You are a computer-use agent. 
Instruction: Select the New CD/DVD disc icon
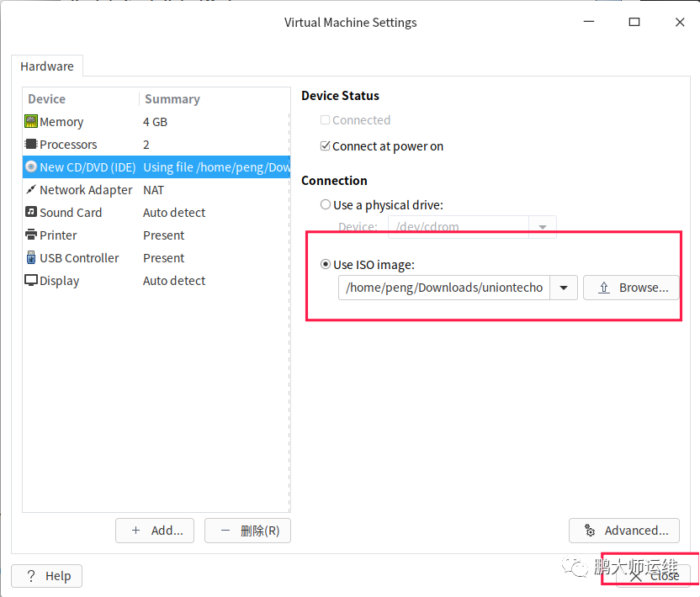pos(31,167)
